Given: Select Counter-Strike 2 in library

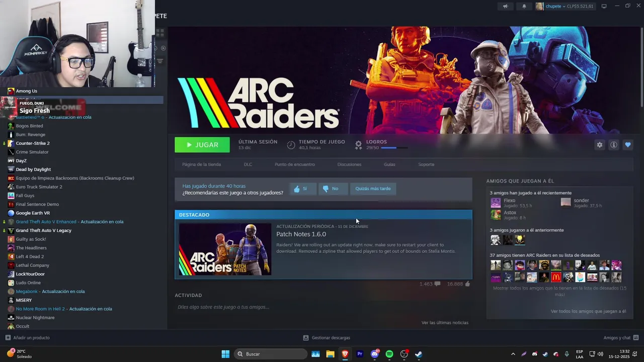Looking at the screenshot, I should 33,143.
